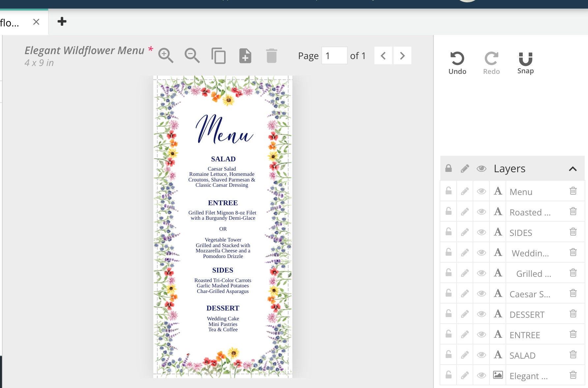Hide the Menu text layer

tap(481, 191)
